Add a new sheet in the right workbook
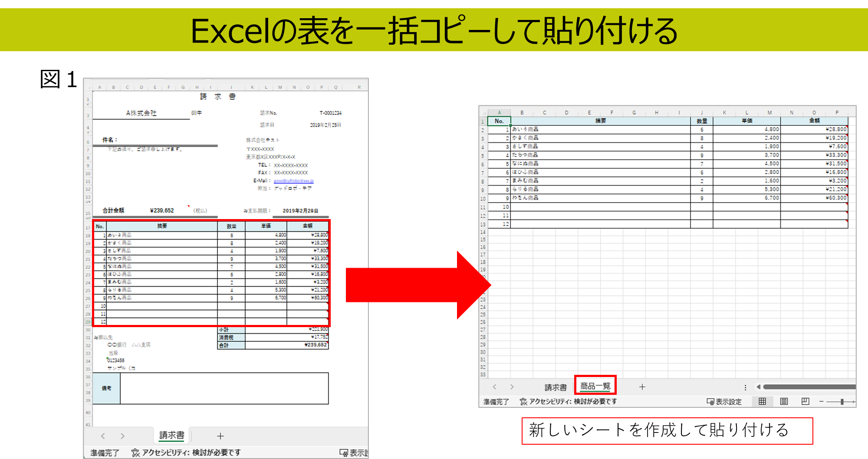868x459 pixels. [x=642, y=387]
